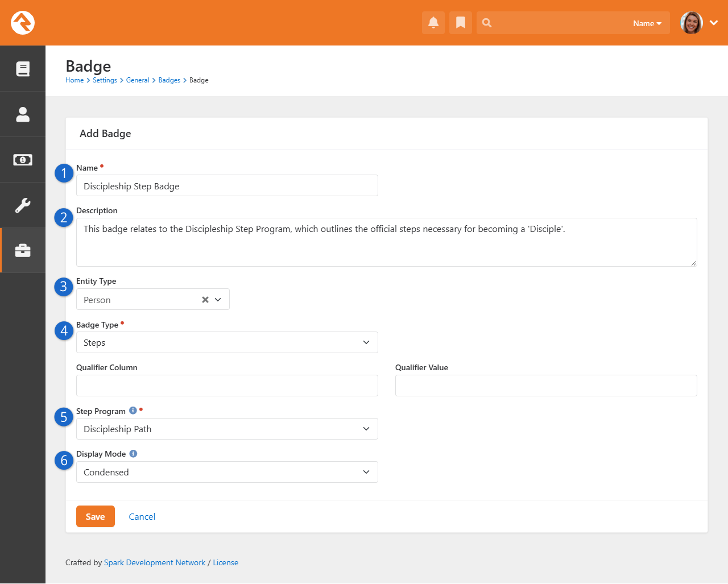This screenshot has height=584, width=728.
Task: Open the Finance money sidebar icon
Action: (23, 160)
